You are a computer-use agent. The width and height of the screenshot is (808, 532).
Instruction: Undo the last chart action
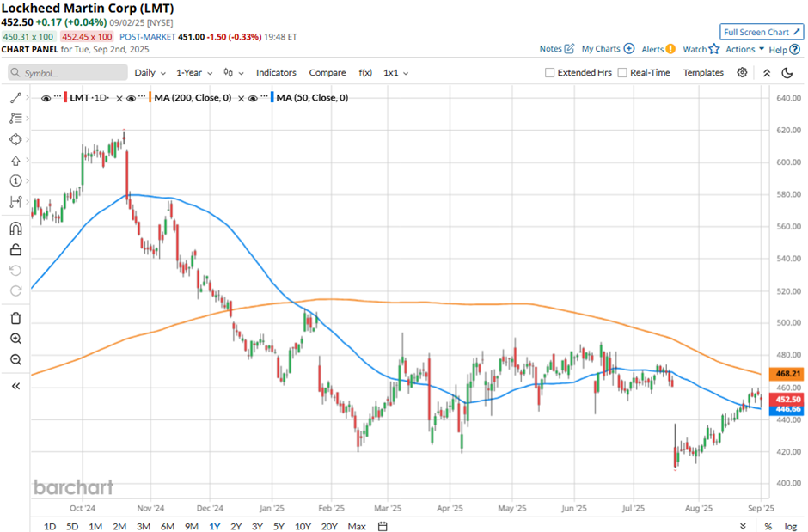coord(15,271)
